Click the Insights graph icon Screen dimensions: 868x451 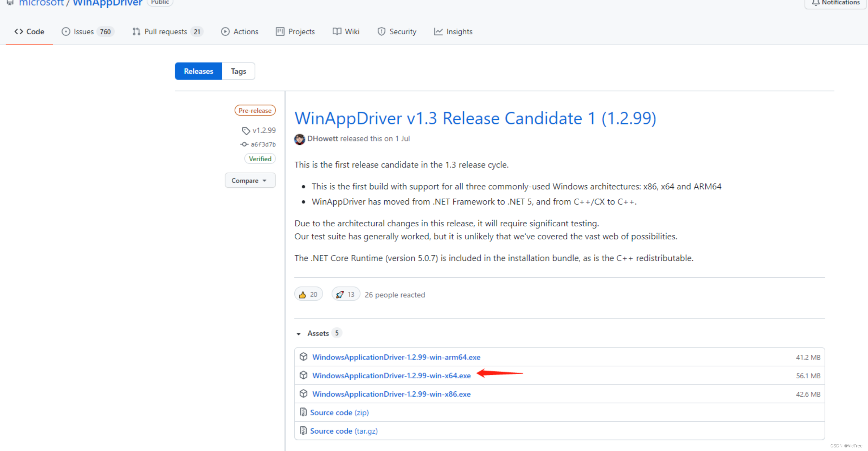(438, 31)
